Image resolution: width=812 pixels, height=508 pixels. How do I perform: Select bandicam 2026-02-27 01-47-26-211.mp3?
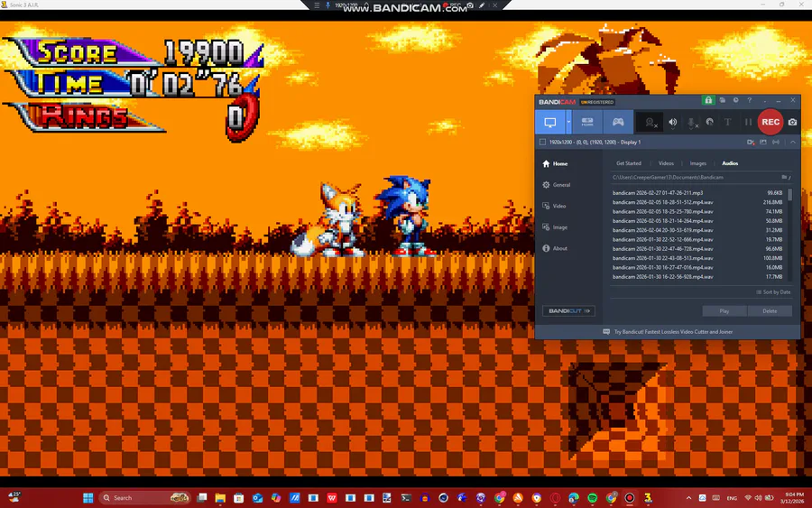tap(697, 192)
